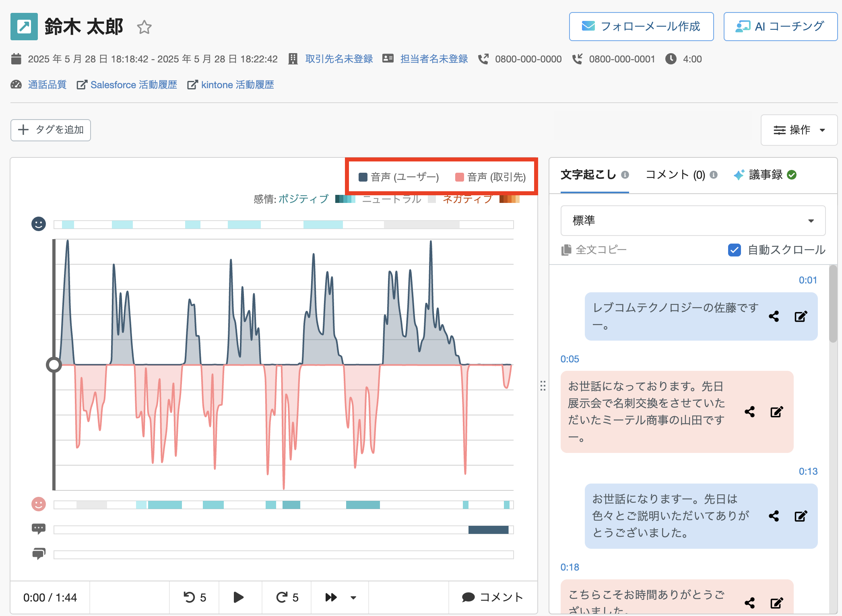Click the フォローメール作成 button

[x=641, y=27]
